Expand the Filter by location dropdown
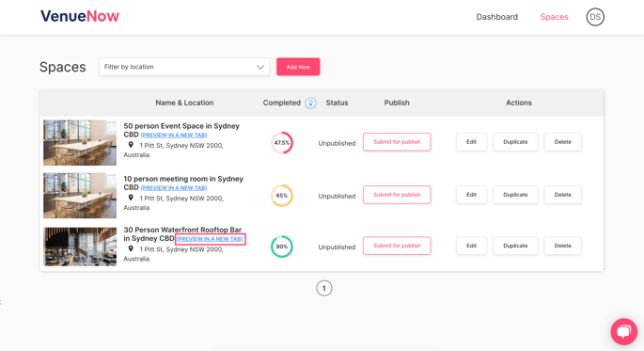This screenshot has width=644, height=351. tap(184, 67)
